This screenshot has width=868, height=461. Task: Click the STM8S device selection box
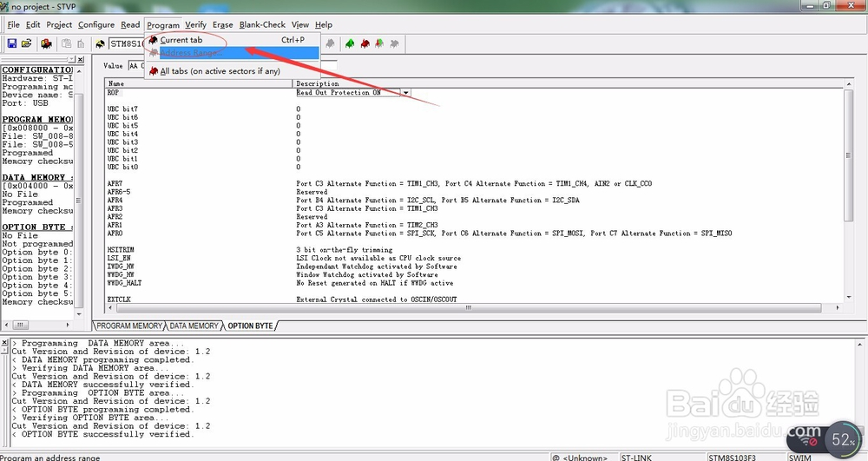point(127,43)
